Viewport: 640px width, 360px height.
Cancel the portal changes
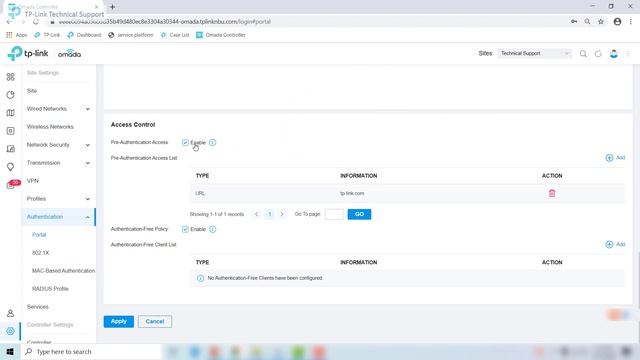tap(155, 321)
